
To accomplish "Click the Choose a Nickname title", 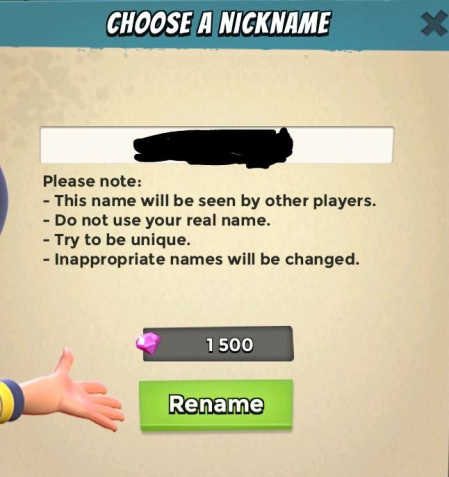I will pyautogui.click(x=218, y=23).
